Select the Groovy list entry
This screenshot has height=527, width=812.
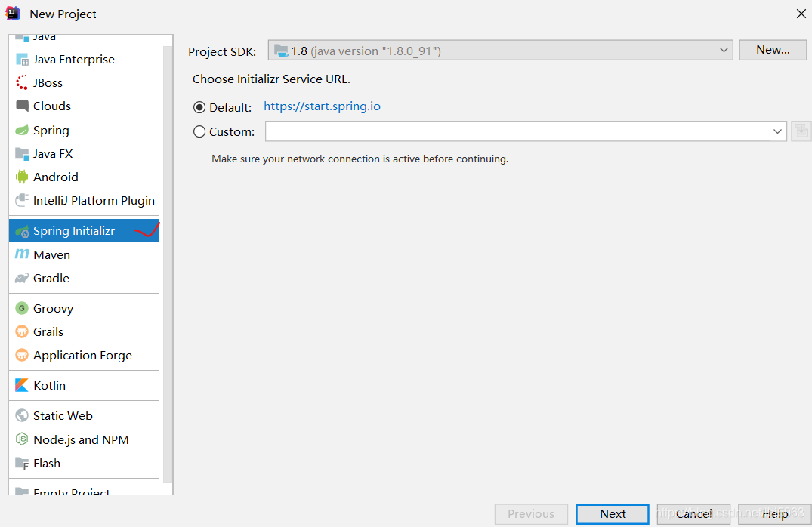pos(84,309)
